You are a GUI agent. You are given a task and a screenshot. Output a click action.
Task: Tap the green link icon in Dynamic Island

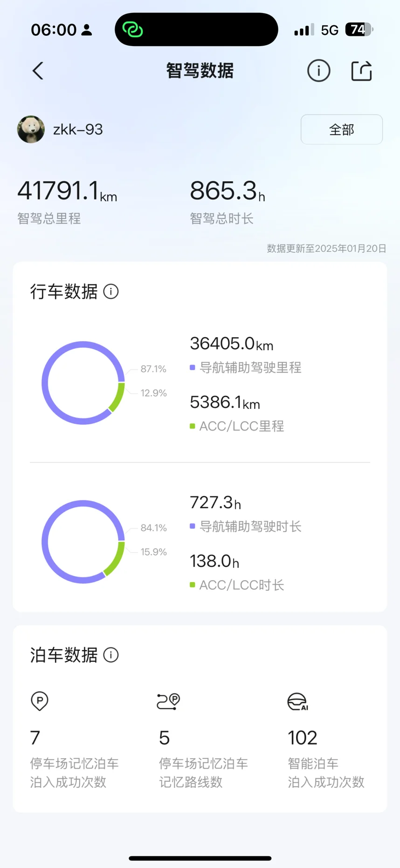click(132, 30)
